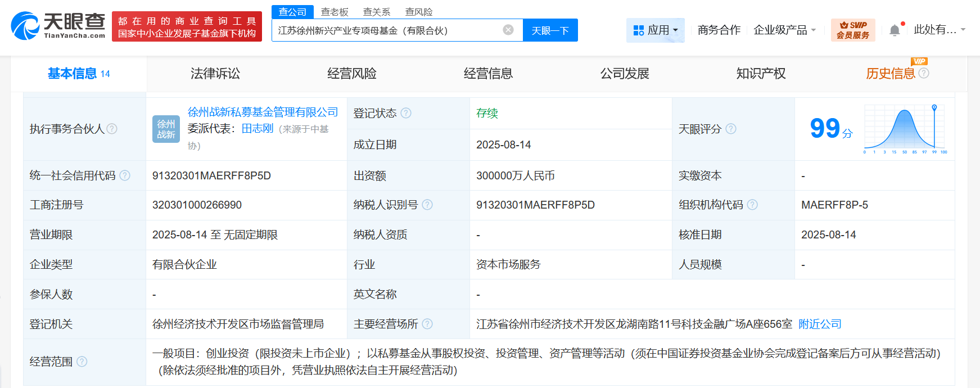Click the 徐州战新 company avatar
Screen dimensions: 980x388
(x=166, y=129)
